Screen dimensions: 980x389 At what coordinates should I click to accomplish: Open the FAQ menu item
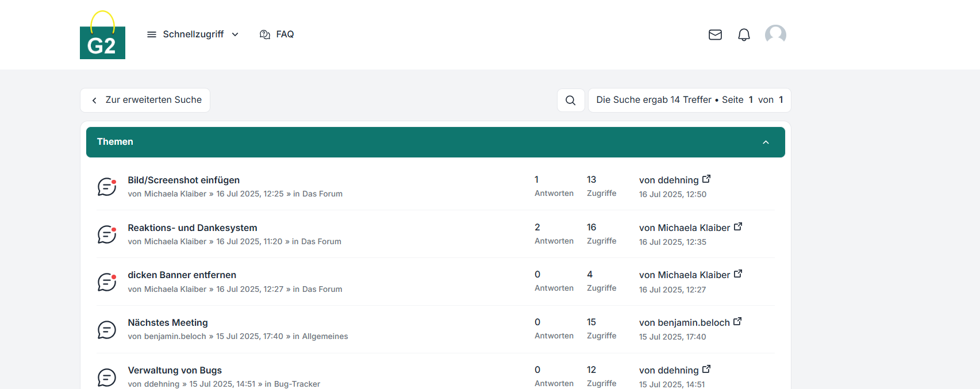[x=277, y=34]
